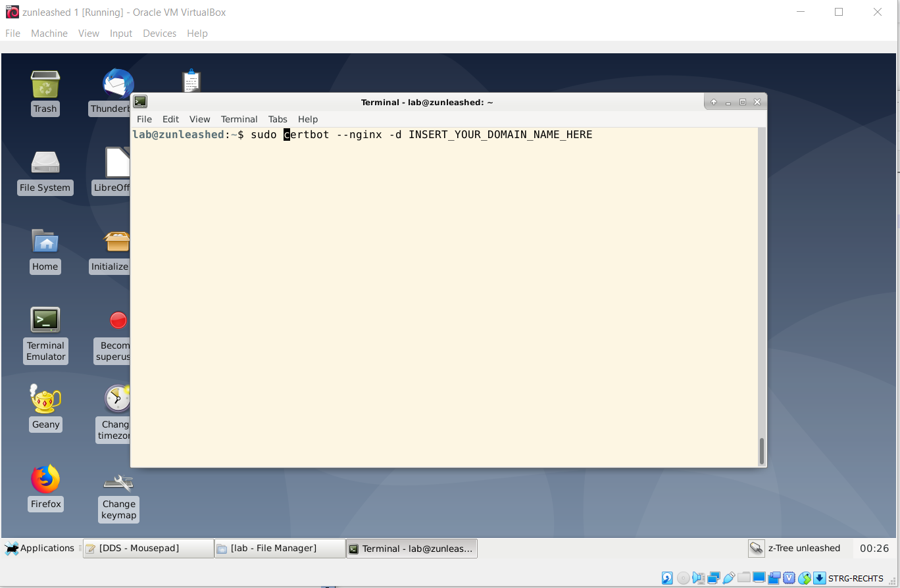Click the terminal icon in the Terminal title bar
Viewport: 900px width, 588px height.
tap(140, 101)
